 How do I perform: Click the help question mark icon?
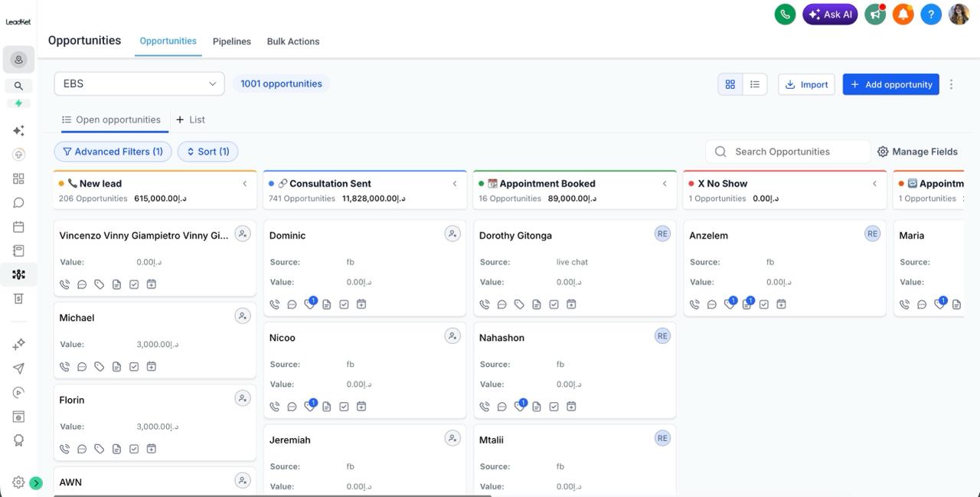click(x=931, y=14)
